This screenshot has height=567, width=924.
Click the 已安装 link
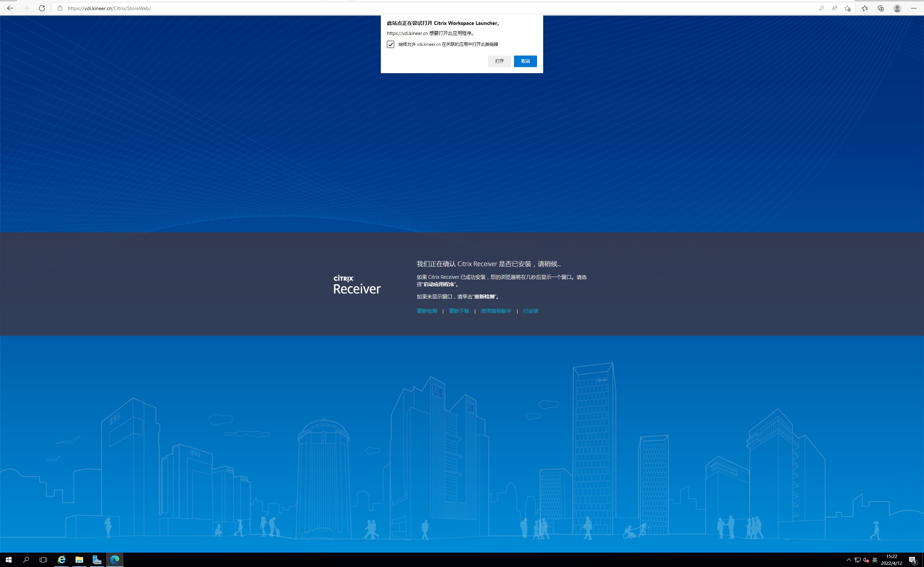click(x=531, y=311)
